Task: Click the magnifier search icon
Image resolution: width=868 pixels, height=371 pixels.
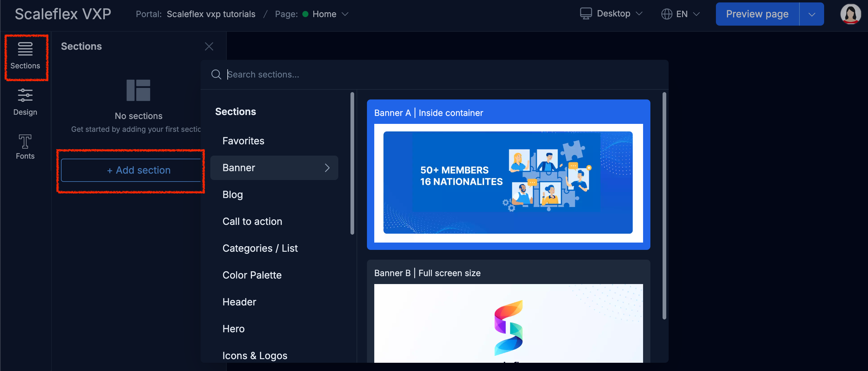Action: [x=216, y=74]
